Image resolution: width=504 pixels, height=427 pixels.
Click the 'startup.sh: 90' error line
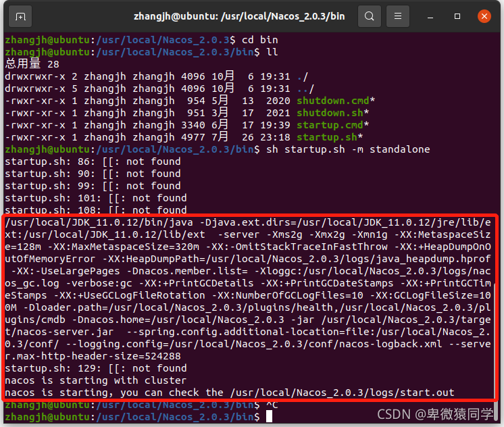coord(93,174)
